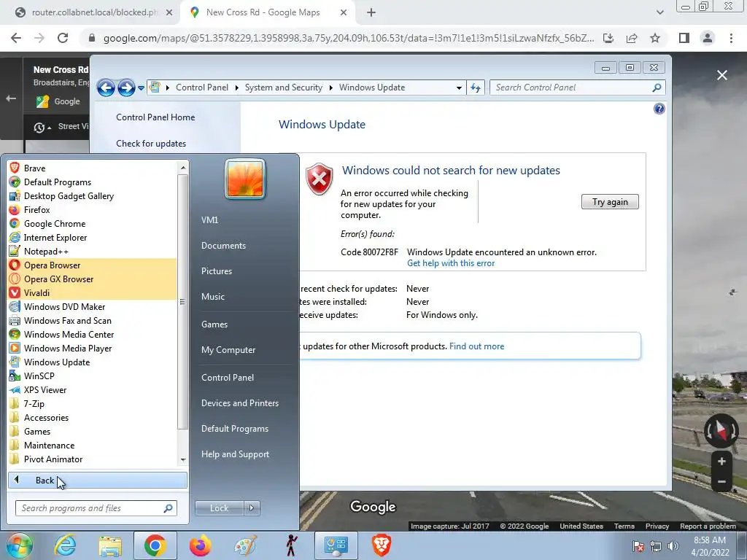Open Help and Support
Screen dimensions: 747x560
click(235, 454)
